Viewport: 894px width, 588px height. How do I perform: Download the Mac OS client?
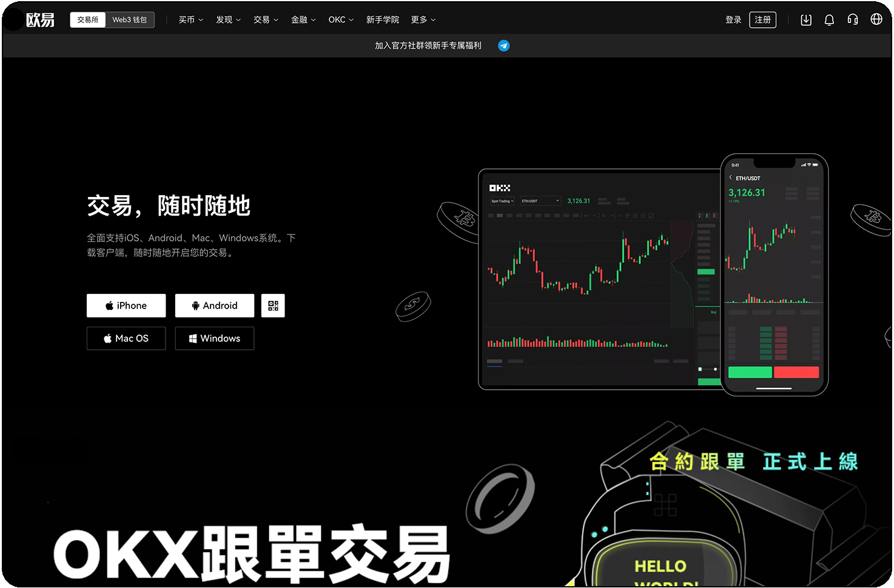(126, 338)
